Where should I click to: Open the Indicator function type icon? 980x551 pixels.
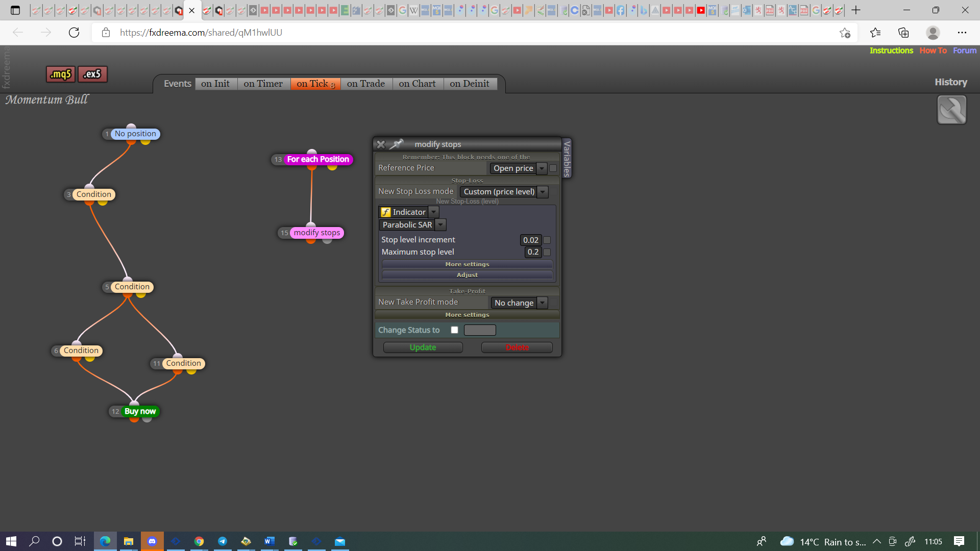click(x=386, y=212)
